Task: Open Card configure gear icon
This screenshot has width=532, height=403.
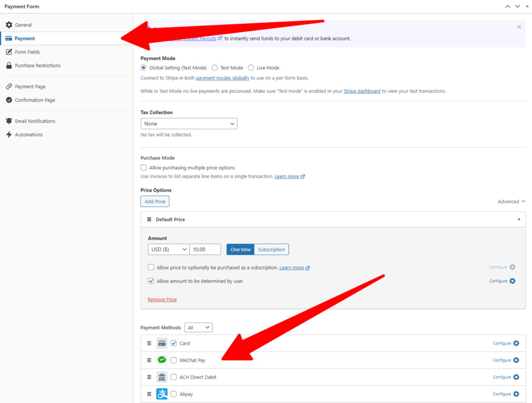Action: pyautogui.click(x=516, y=343)
